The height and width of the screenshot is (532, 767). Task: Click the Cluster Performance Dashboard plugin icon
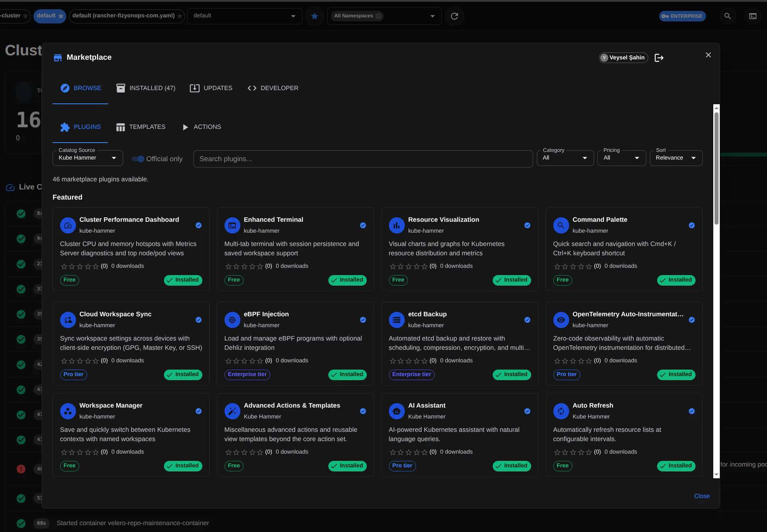68,225
